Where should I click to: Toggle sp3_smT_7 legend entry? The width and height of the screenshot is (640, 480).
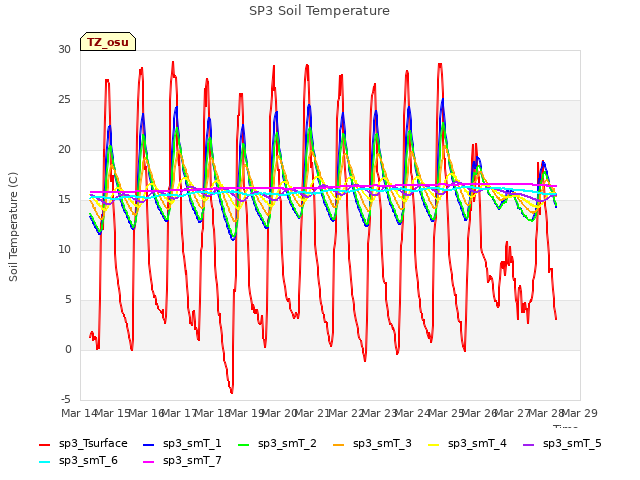click(x=182, y=461)
